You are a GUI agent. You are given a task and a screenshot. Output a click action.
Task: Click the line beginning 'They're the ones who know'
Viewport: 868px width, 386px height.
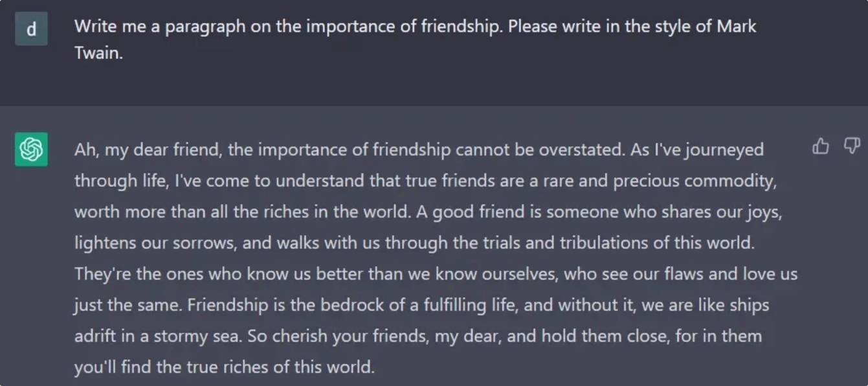coord(436,274)
